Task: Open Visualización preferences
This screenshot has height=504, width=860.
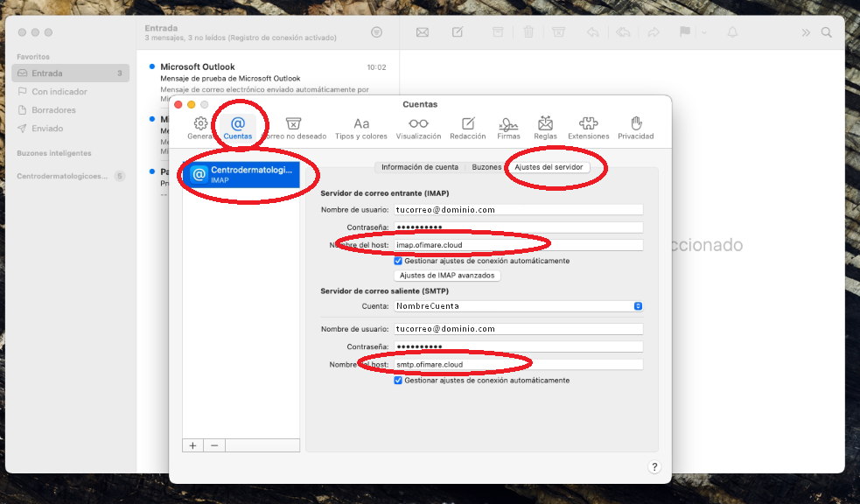Action: pos(418,128)
